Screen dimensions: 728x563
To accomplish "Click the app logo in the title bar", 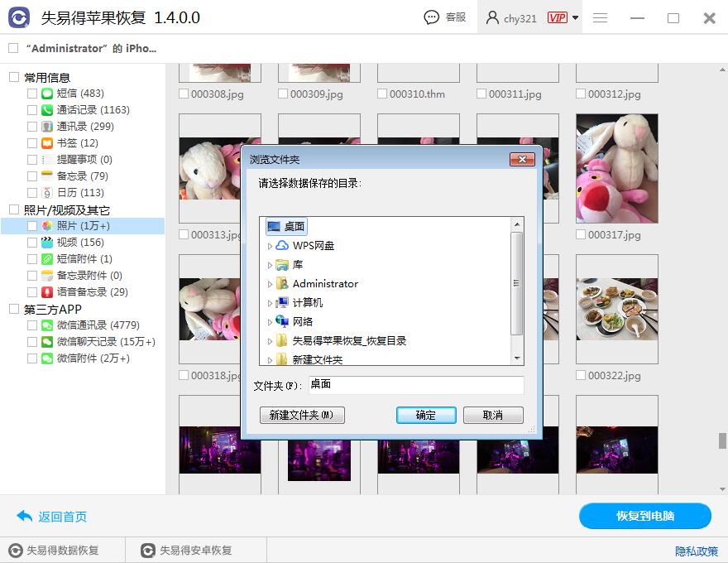I will [x=18, y=17].
